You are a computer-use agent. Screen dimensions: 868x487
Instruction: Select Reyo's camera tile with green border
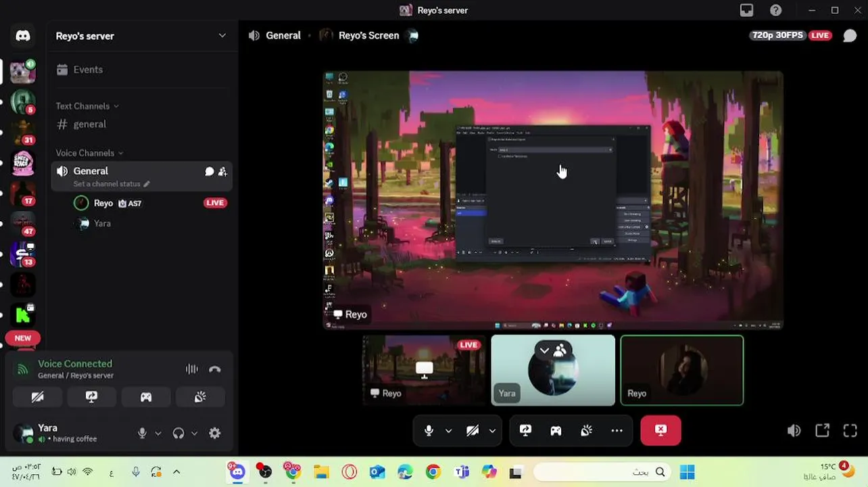pyautogui.click(x=682, y=370)
